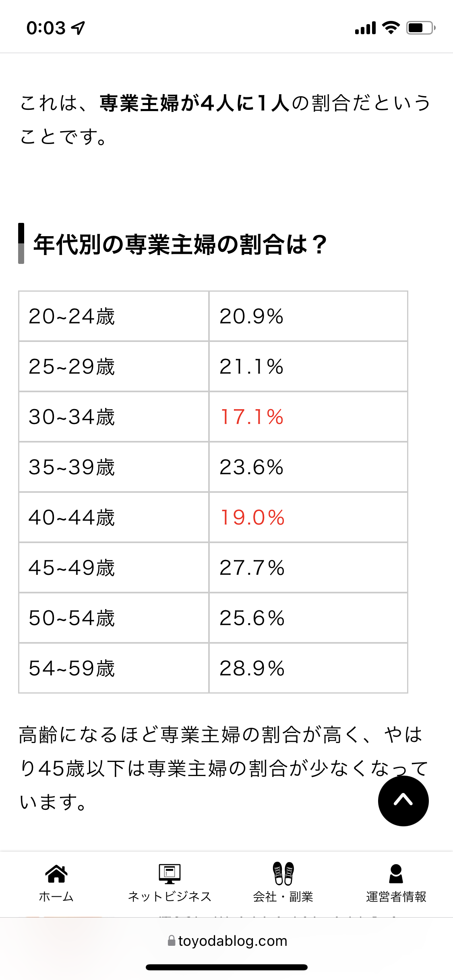Open the ネットビジネス monitor icon
This screenshot has width=453, height=980.
(x=170, y=874)
